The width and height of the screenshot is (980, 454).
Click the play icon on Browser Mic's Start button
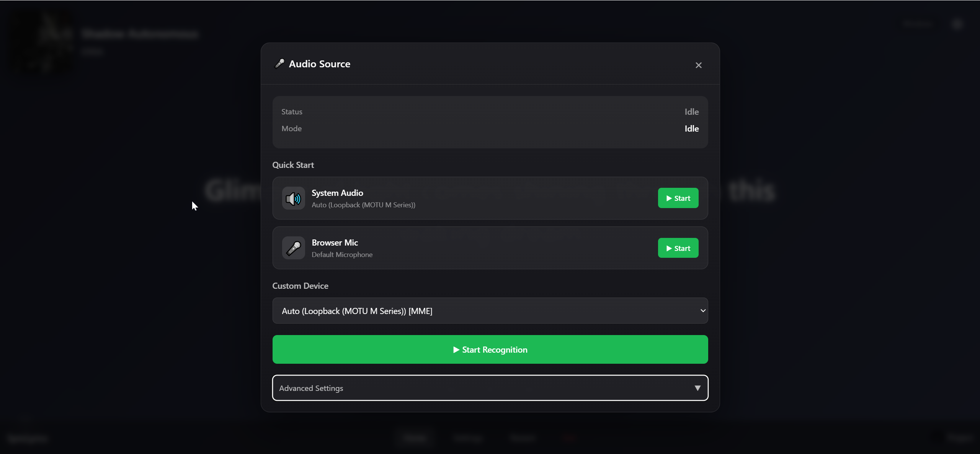click(668, 248)
